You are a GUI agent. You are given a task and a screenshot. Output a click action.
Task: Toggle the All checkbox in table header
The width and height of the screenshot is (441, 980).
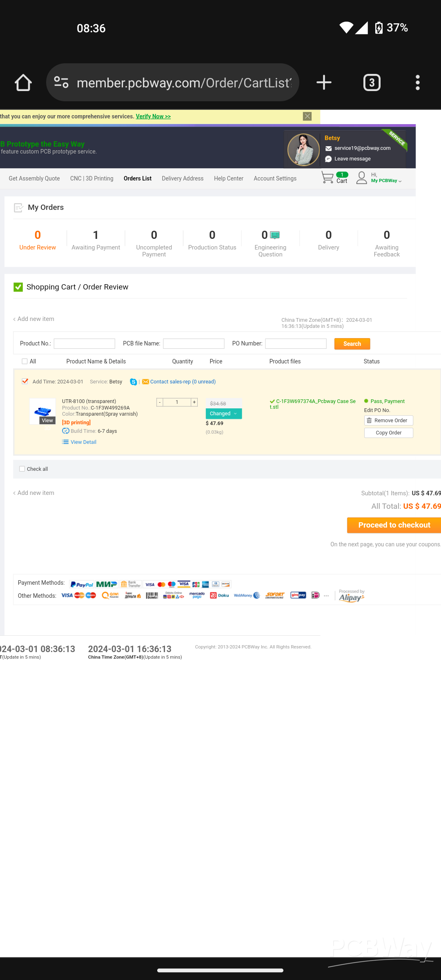24,361
